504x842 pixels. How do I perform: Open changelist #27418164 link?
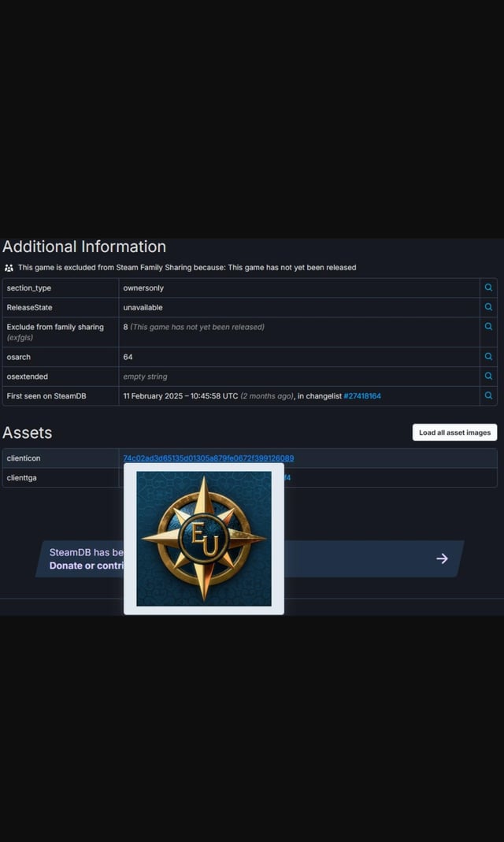pyautogui.click(x=362, y=396)
